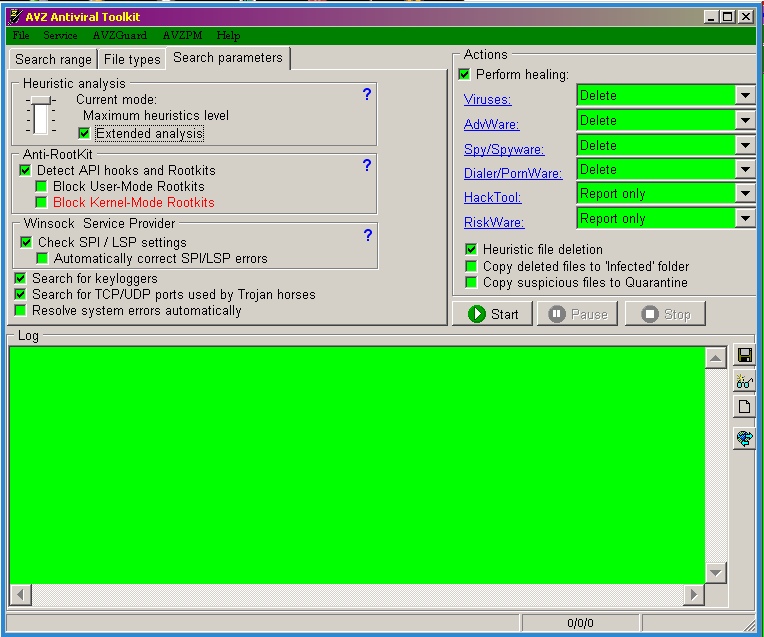
Task: Enable Copy deleted files to Infected folder
Action: click(471, 266)
